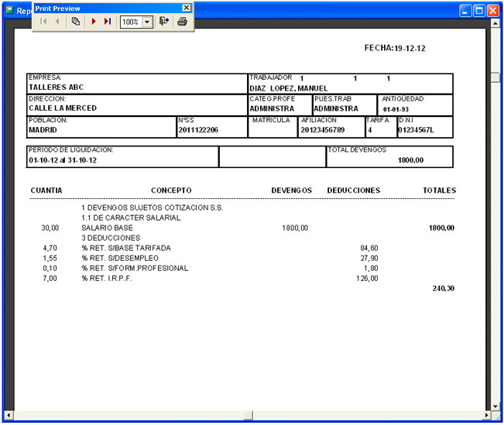Screen dimensions: 504x425
Task: Click period 01-10-12 al 31-10-12
Action: click(63, 160)
